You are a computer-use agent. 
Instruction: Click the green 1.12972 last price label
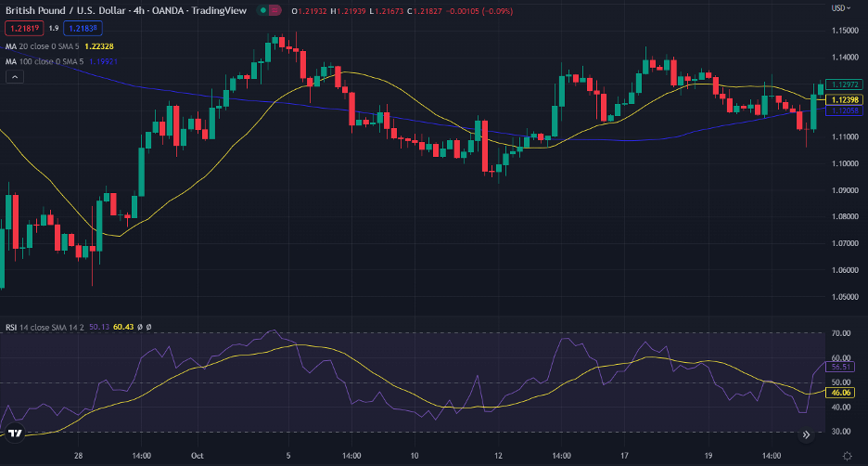[x=845, y=84]
